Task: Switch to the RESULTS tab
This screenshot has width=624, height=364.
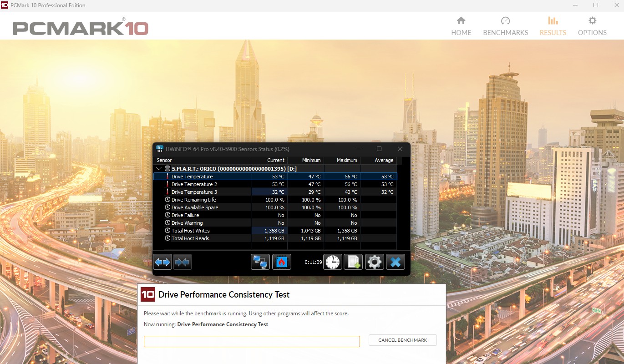Action: (x=553, y=26)
